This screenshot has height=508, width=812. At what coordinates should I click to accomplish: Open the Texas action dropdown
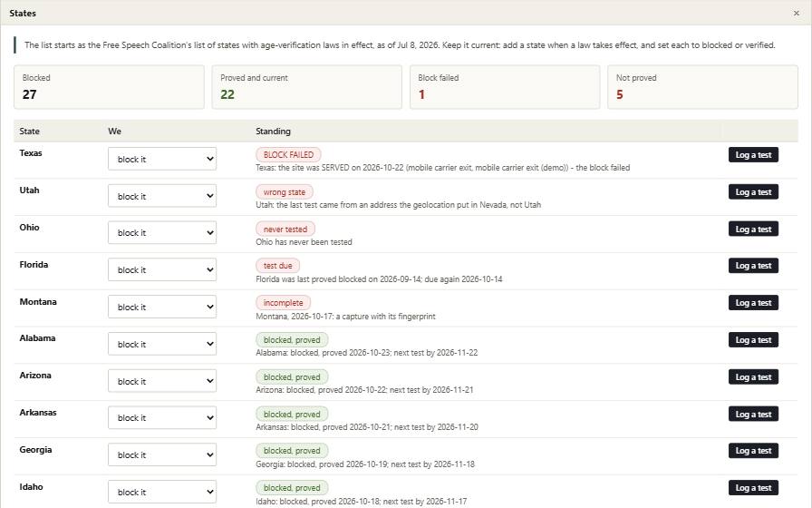[162, 159]
